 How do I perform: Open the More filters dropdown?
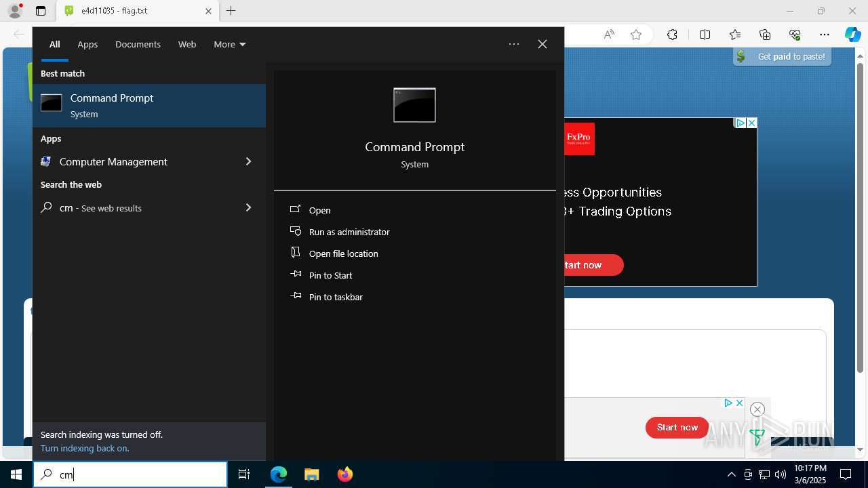(230, 44)
